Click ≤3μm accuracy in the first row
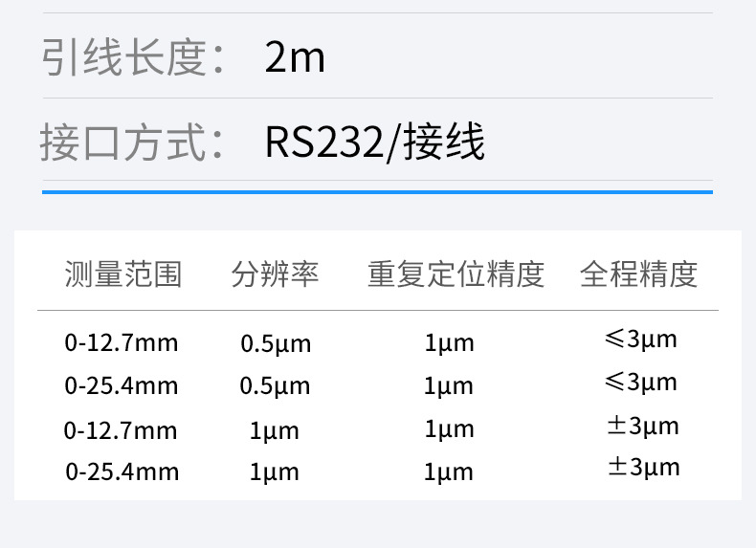 tap(640, 339)
